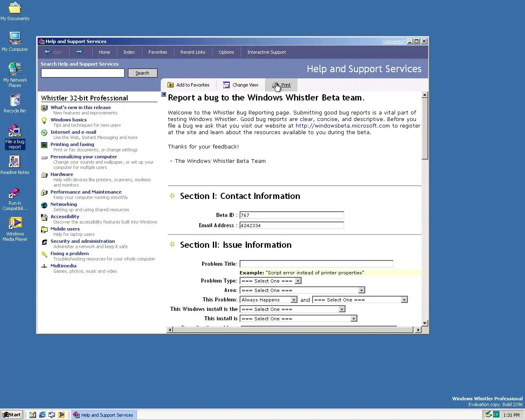Click the Accessibility icon

(x=44, y=217)
